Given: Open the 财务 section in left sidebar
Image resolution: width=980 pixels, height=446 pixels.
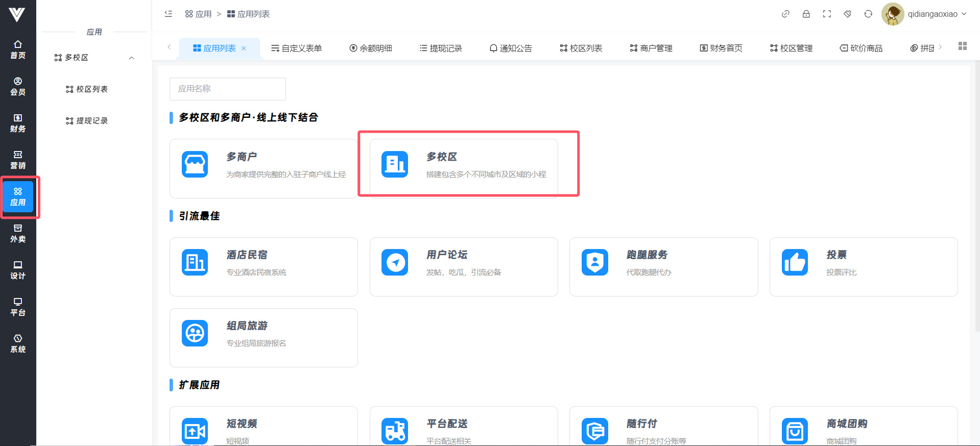Looking at the screenshot, I should [x=18, y=123].
